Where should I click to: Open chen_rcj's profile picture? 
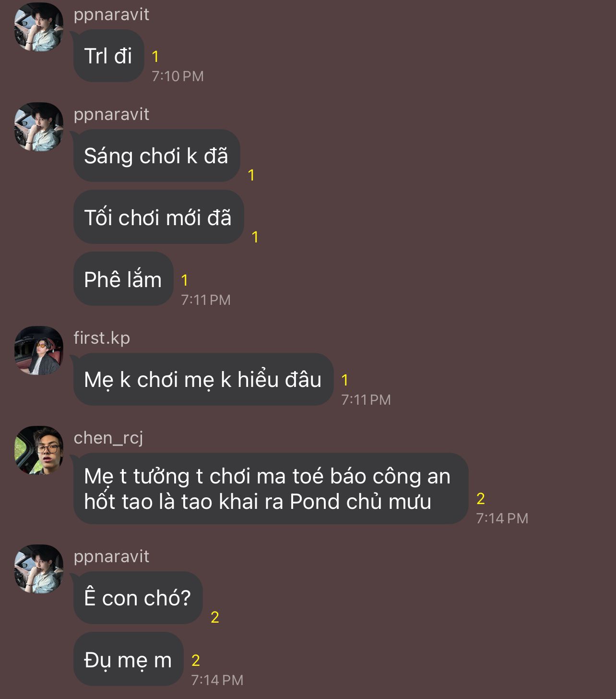[x=38, y=450]
